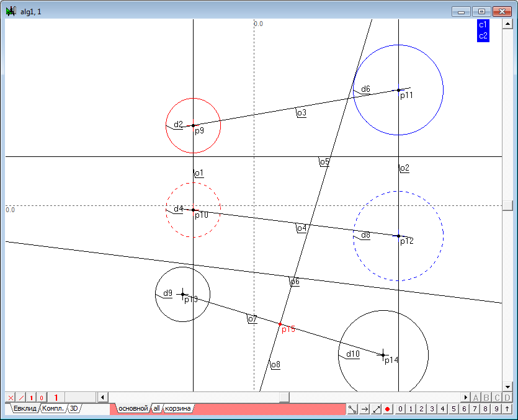Maximize the alg1 window
Viewport: 518px width, 420px height.
(x=481, y=12)
